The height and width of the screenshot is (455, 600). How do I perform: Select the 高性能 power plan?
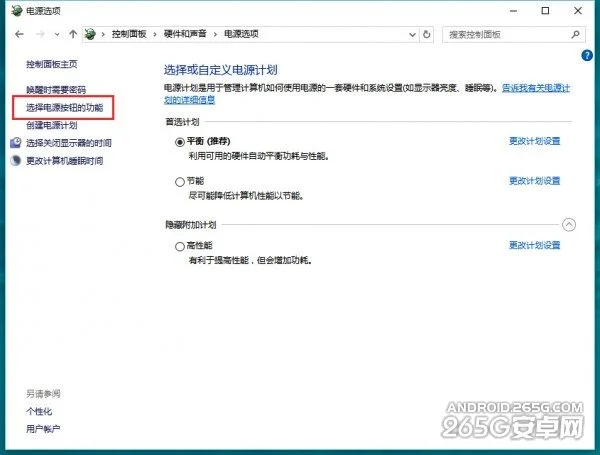pyautogui.click(x=180, y=245)
